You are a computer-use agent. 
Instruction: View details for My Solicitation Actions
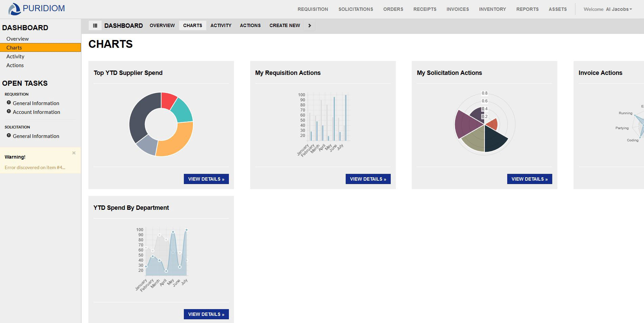[530, 179]
